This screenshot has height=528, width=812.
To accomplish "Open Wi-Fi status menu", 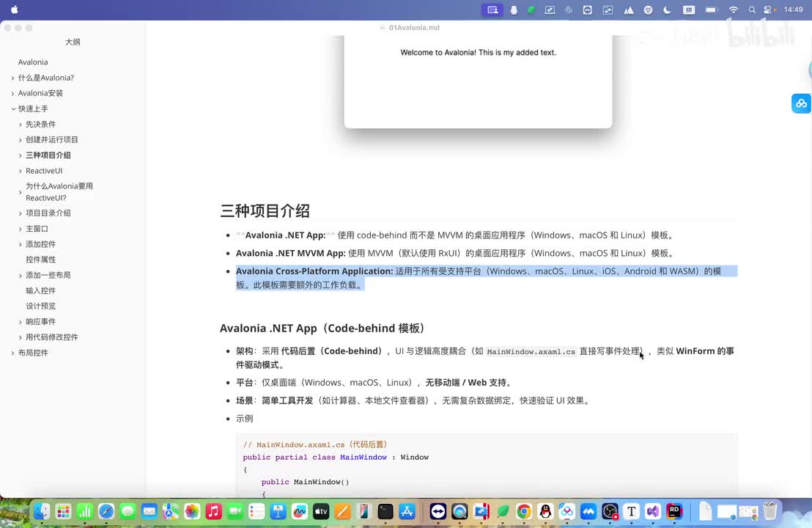I will 734,10.
